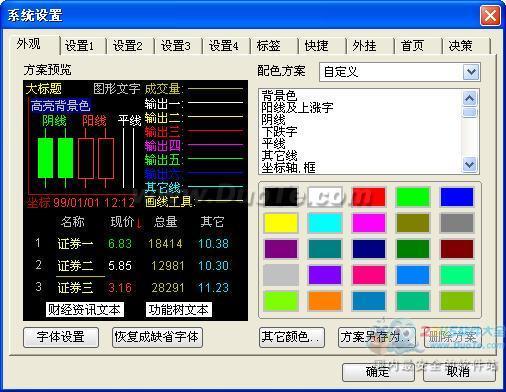
Task: Pick the yellow color swatch
Action: pos(281,223)
